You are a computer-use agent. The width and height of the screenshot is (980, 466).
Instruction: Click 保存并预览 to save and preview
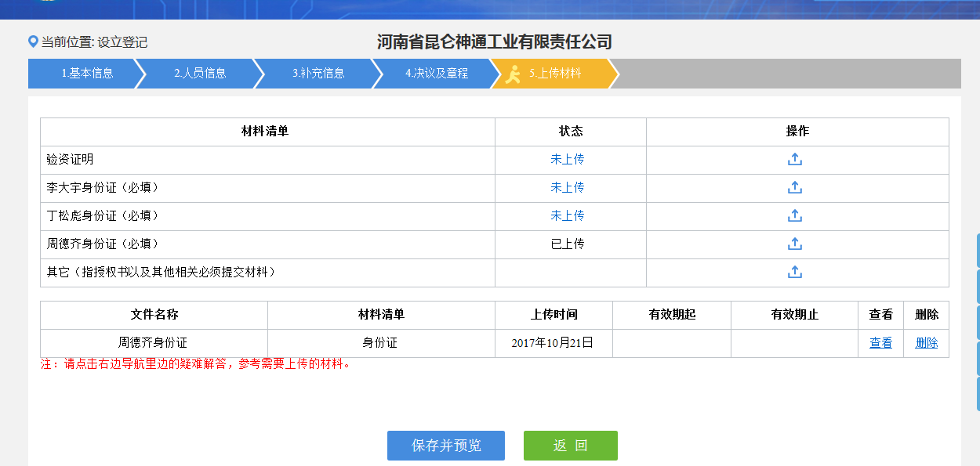coord(445,444)
